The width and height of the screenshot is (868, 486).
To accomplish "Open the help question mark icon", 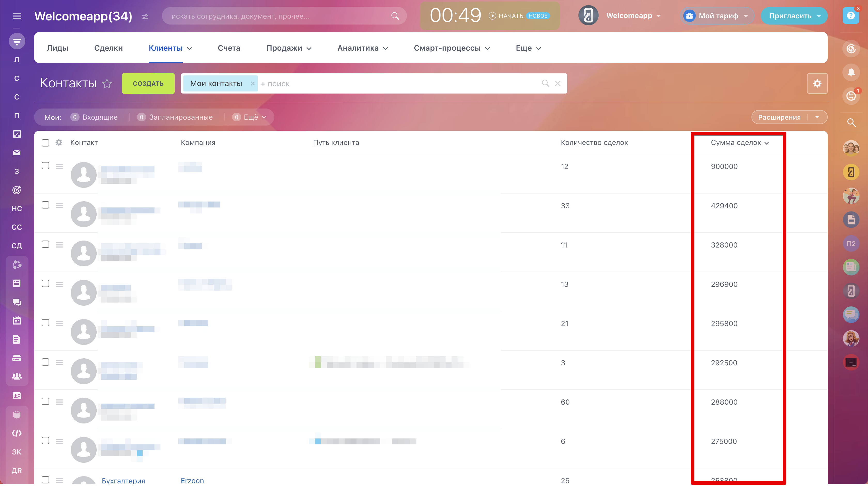I will (850, 16).
